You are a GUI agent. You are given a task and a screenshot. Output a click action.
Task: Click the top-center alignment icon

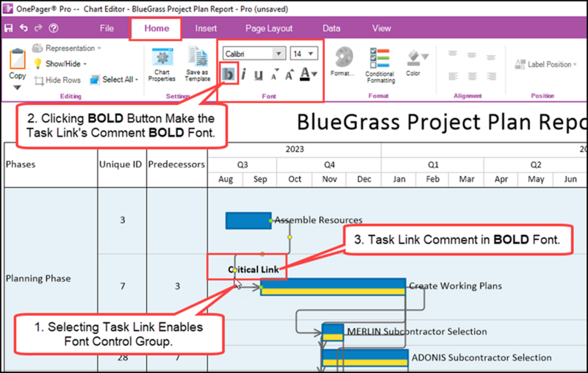click(472, 57)
